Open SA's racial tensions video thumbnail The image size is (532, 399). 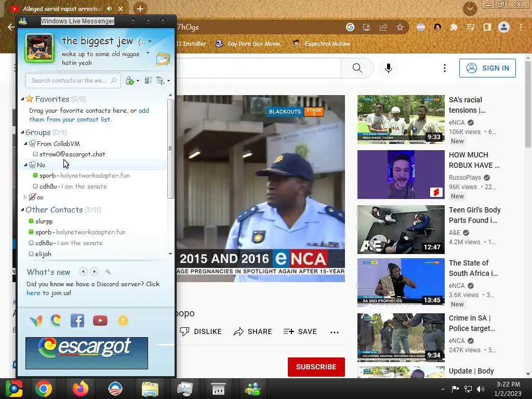coord(401,119)
